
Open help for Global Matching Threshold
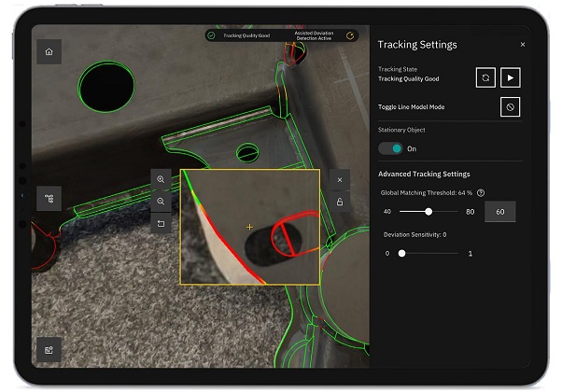coord(480,193)
